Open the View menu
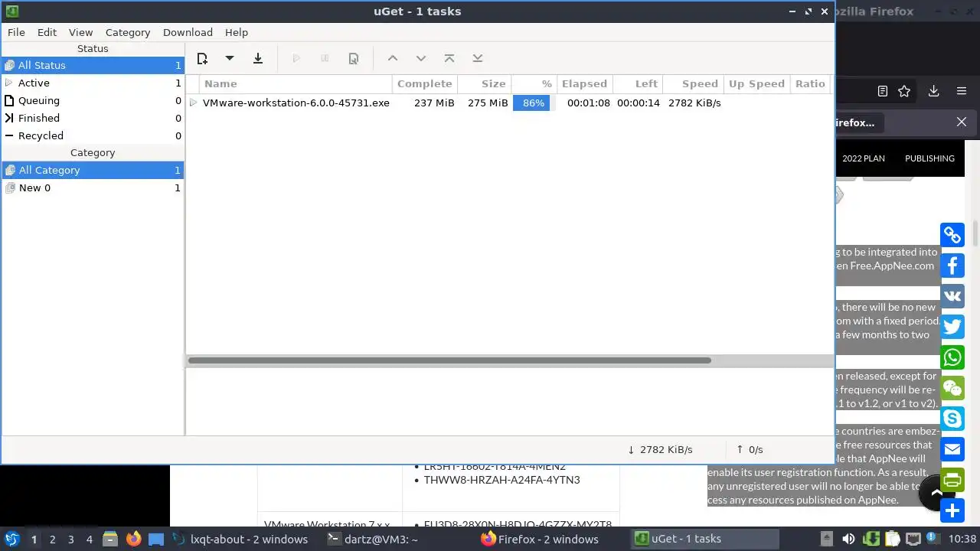This screenshot has width=980, height=551. (80, 32)
